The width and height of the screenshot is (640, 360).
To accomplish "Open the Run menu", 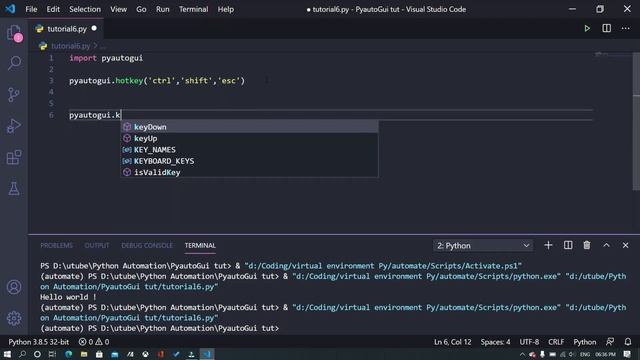I will click(162, 9).
